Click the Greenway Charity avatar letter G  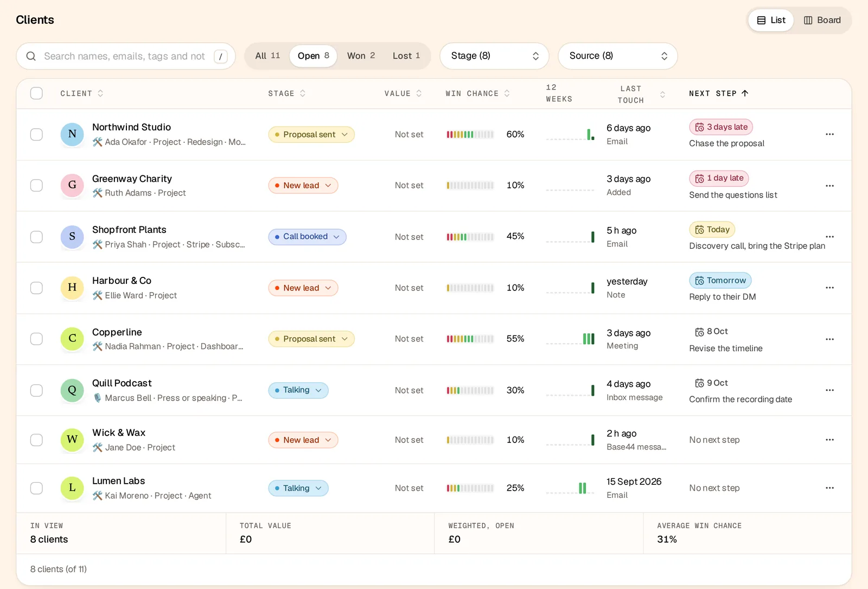(x=72, y=185)
